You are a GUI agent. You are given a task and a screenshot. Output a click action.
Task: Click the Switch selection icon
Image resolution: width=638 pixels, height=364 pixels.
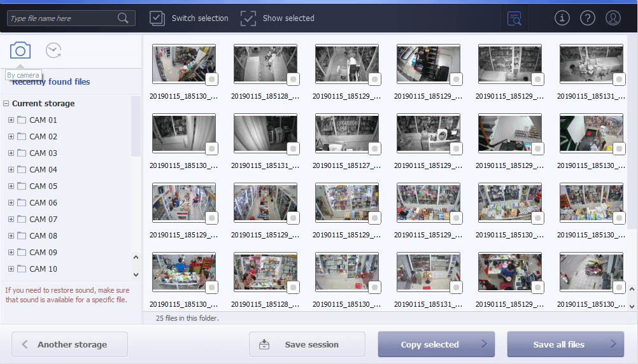(x=157, y=18)
